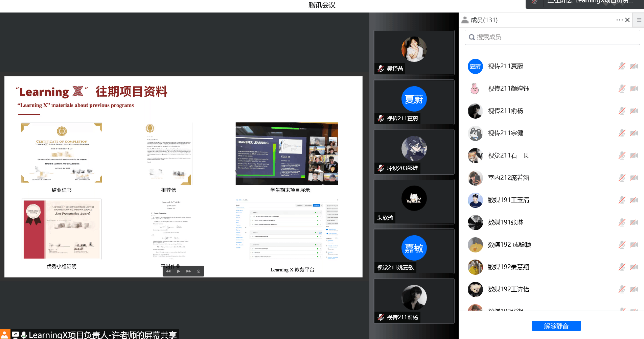The height and width of the screenshot is (339, 644).
Task: Toggle the microphone icon for 数媒191王玉清
Action: 622,200
